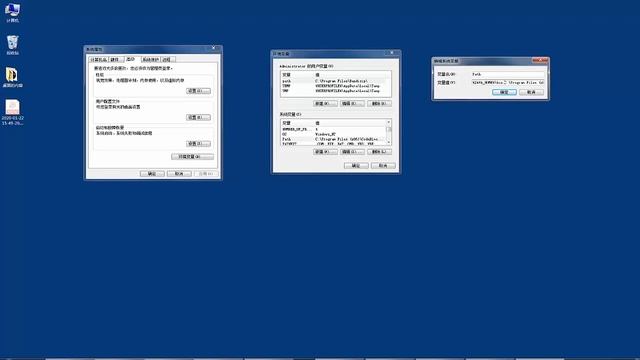Viewport: 640px width, 360px height.
Task: Confirm Environment Variables dialog with OK
Action: click(356, 166)
